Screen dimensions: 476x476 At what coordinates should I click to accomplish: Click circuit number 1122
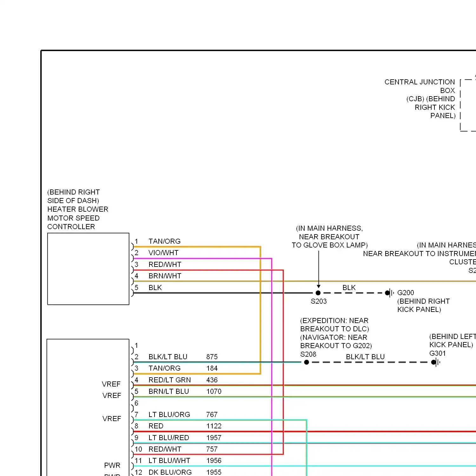(214, 426)
